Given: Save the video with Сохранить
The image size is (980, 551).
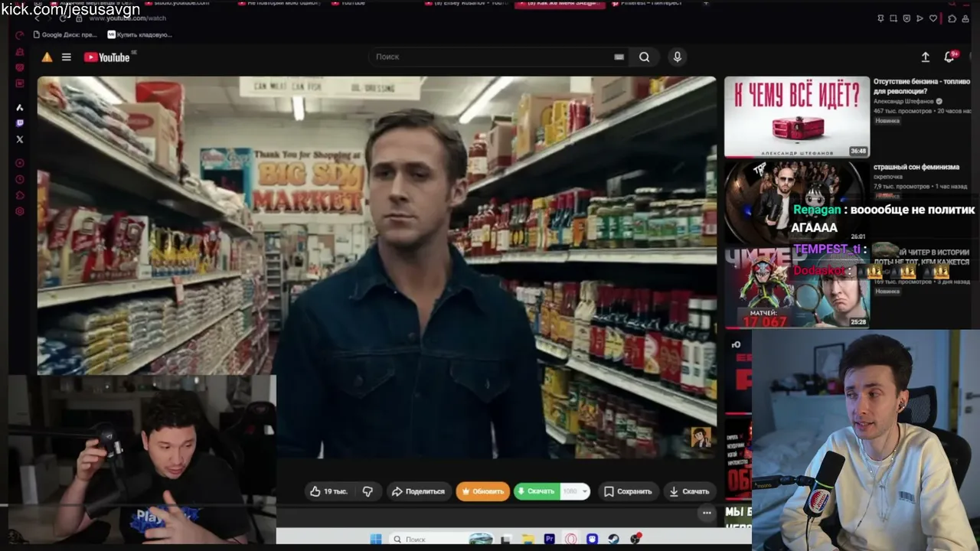Looking at the screenshot, I should (x=628, y=491).
